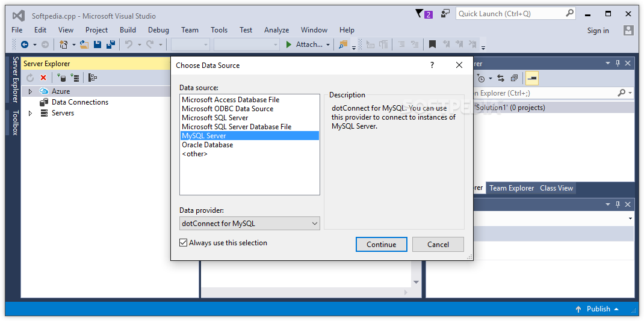The image size is (644, 321).
Task: Switch to the Team Explorer tab
Action: (x=512, y=188)
